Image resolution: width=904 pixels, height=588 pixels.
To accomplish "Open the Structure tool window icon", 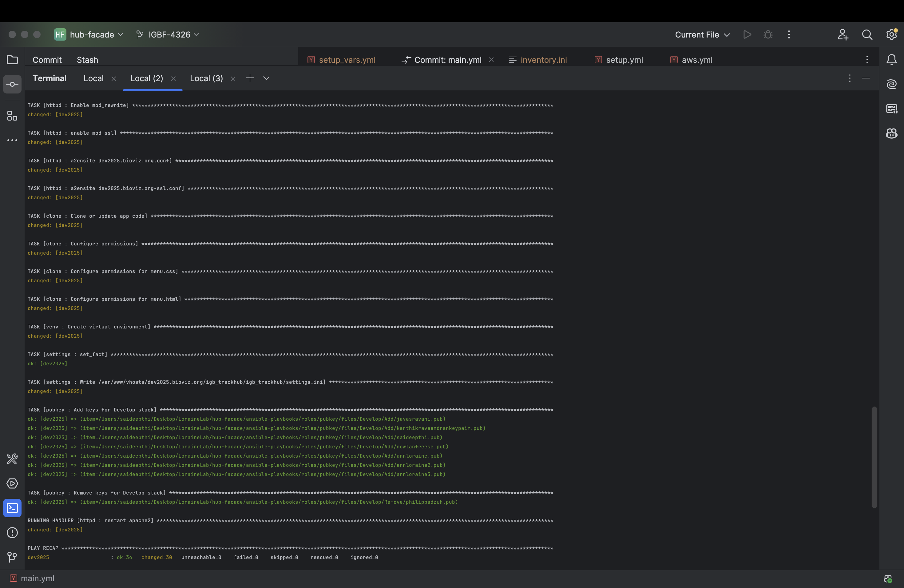I will pyautogui.click(x=12, y=116).
